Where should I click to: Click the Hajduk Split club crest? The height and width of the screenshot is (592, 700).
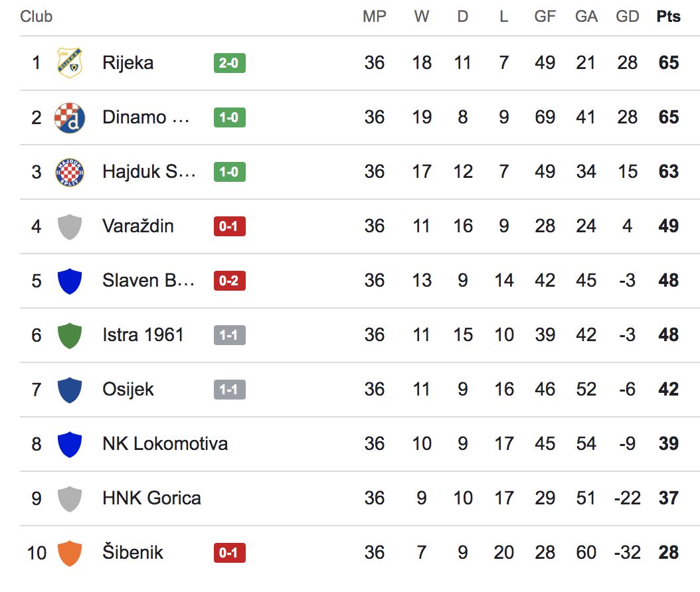pos(70,172)
